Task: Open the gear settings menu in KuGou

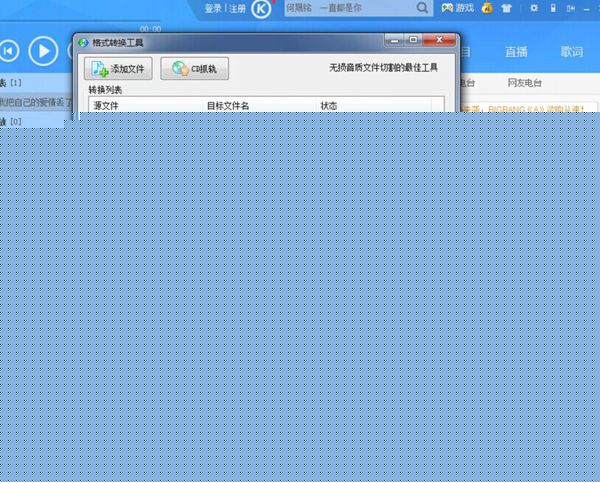Action: coord(534,8)
